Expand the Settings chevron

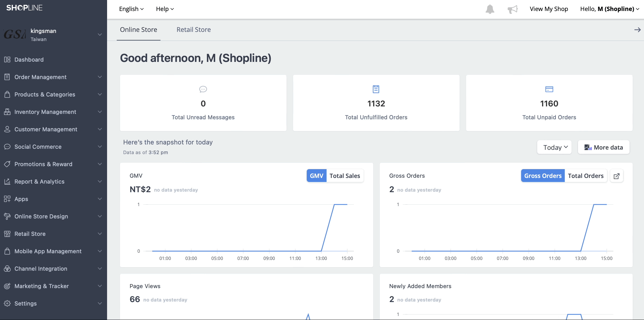point(100,303)
